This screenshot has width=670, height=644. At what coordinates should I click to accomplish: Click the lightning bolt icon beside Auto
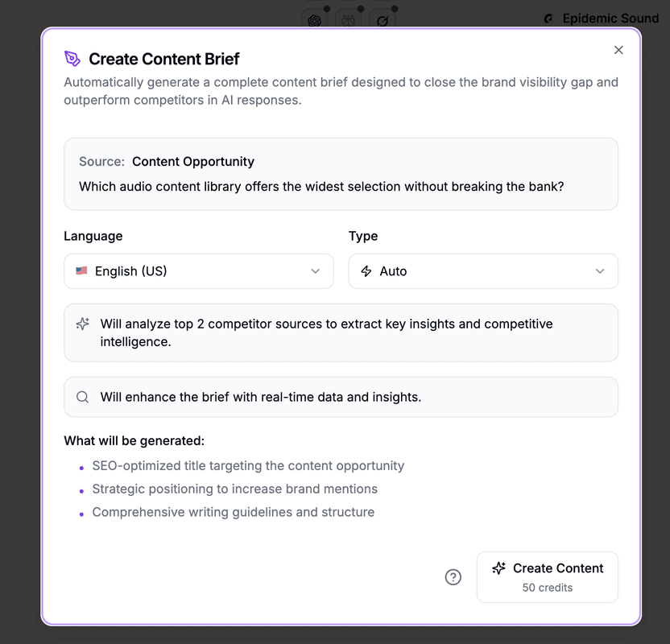(366, 271)
